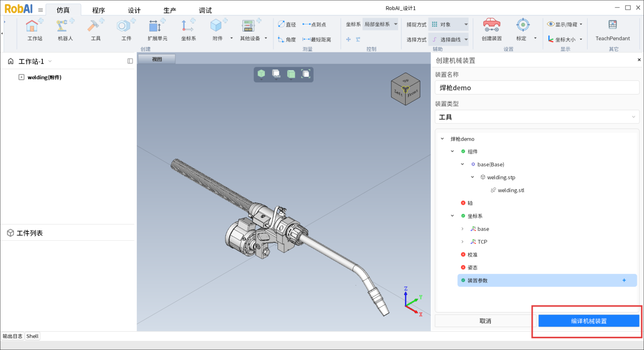Open the 局部坐标系 coordinate system dropdown

(x=380, y=24)
